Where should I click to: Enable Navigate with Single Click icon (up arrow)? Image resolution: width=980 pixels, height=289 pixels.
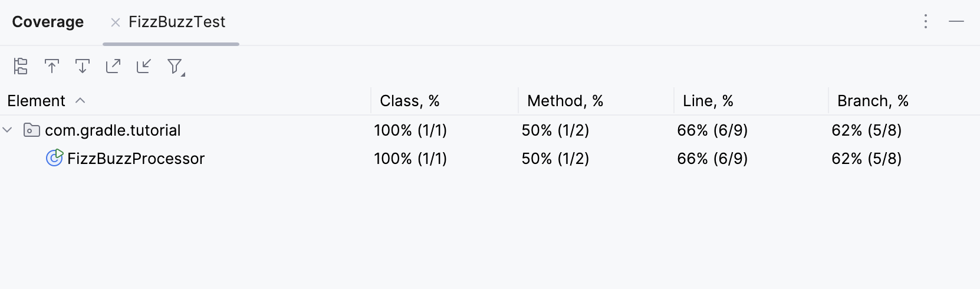[52, 66]
